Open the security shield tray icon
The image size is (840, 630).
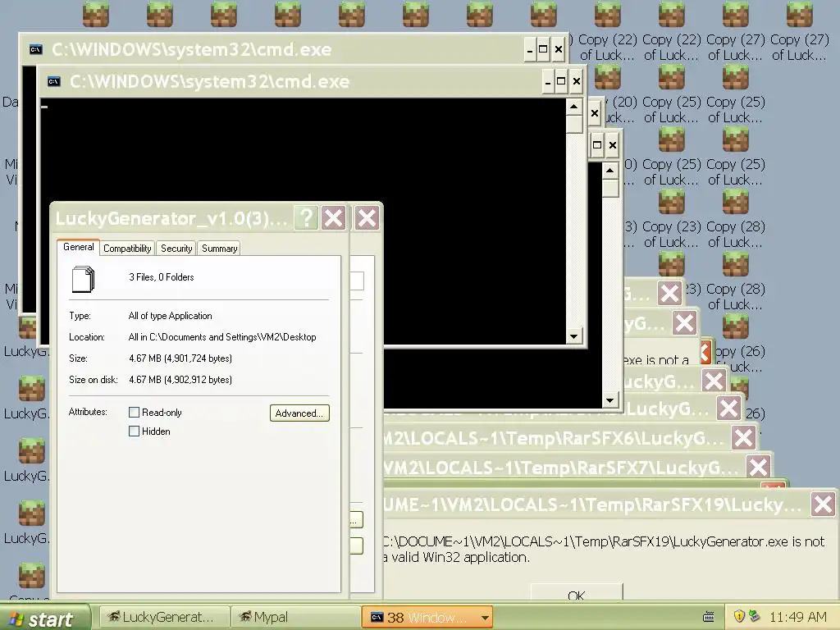(739, 616)
